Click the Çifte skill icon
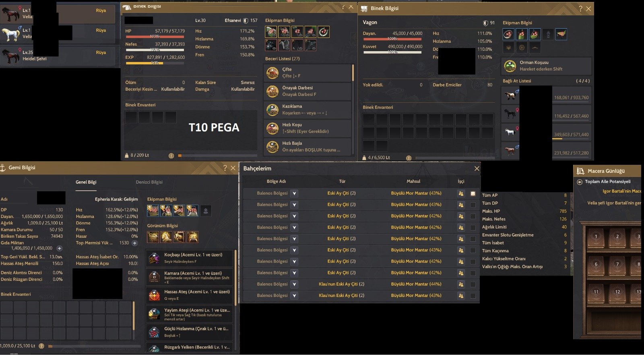The height and width of the screenshot is (355, 644). [x=272, y=73]
